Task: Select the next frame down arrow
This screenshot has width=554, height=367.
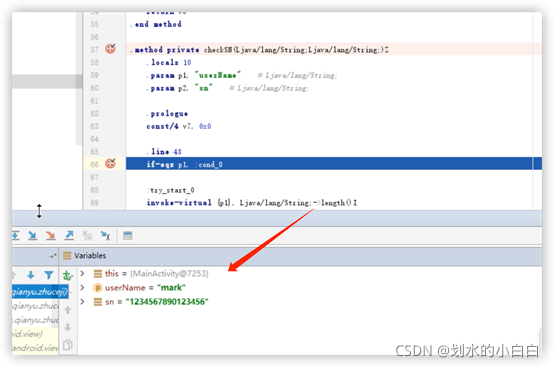Action: 31,274
